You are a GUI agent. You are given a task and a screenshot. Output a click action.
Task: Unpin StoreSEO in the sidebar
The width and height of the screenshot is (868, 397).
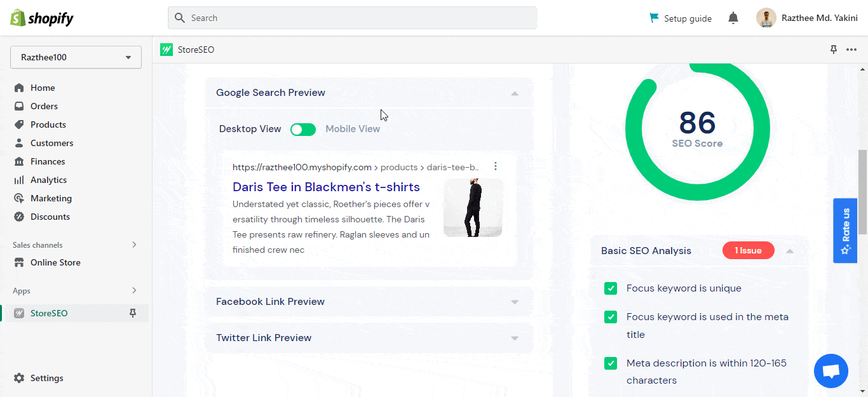pos(133,313)
